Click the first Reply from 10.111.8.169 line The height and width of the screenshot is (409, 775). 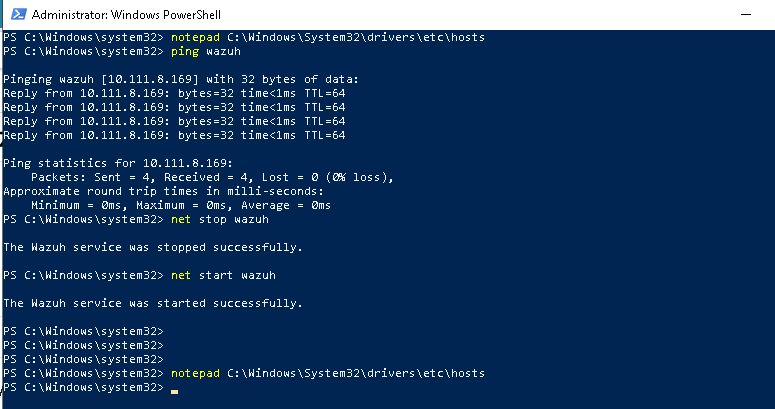click(174, 93)
